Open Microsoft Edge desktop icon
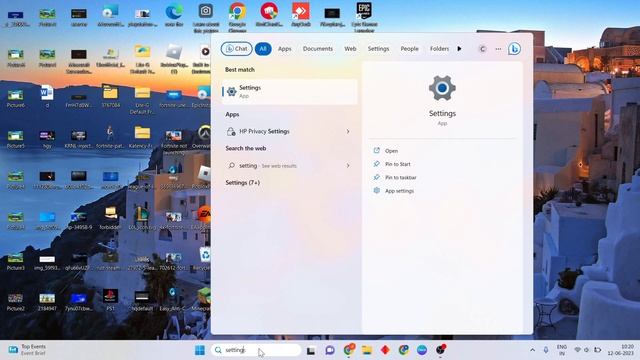Screen dimensions: 640x360 (x=174, y=16)
